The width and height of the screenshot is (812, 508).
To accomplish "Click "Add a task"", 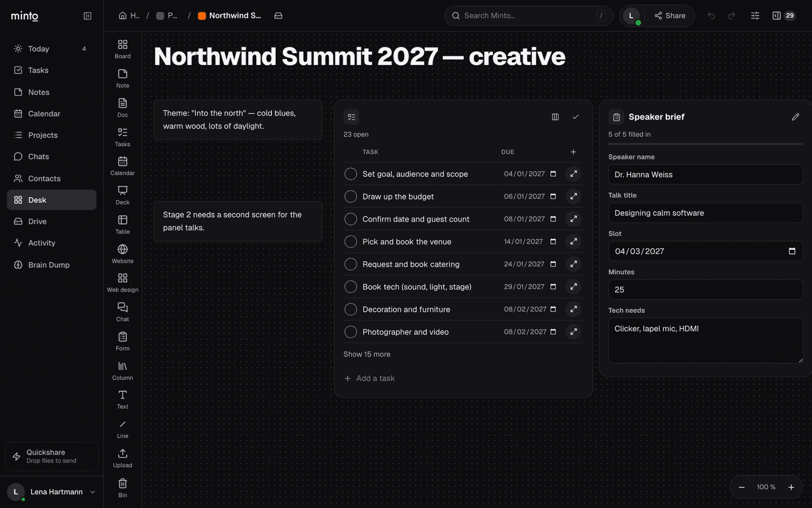I will 369,378.
